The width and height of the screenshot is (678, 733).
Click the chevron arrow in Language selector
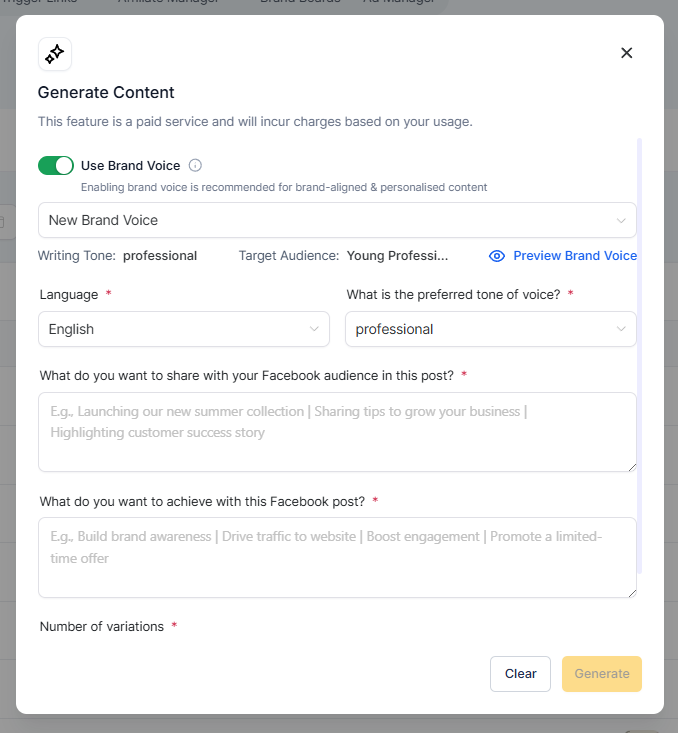click(314, 329)
